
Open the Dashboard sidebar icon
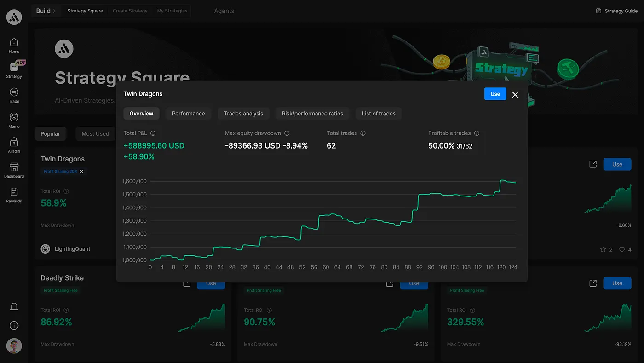[x=14, y=167]
